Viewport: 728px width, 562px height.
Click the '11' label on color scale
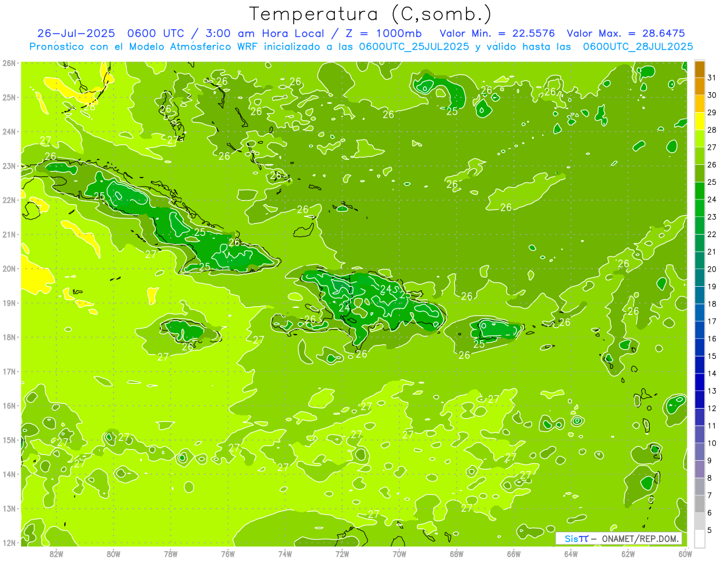[x=712, y=426]
